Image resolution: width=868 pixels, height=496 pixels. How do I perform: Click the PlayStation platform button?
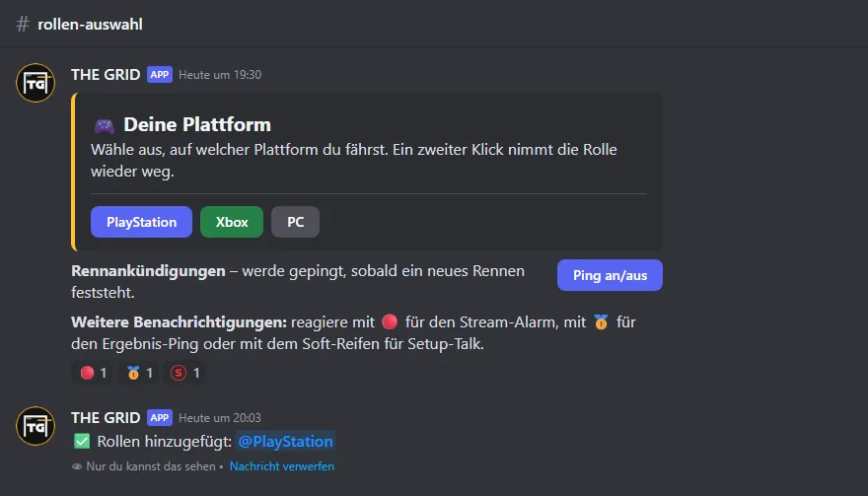click(x=141, y=222)
